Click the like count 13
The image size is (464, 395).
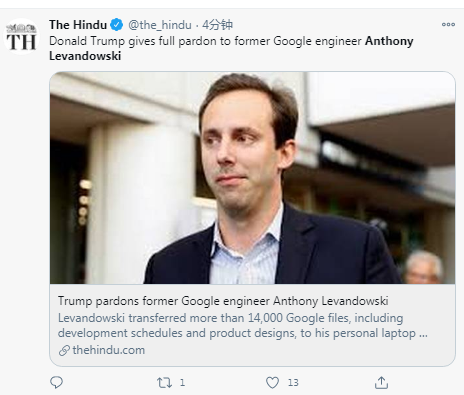(x=293, y=382)
